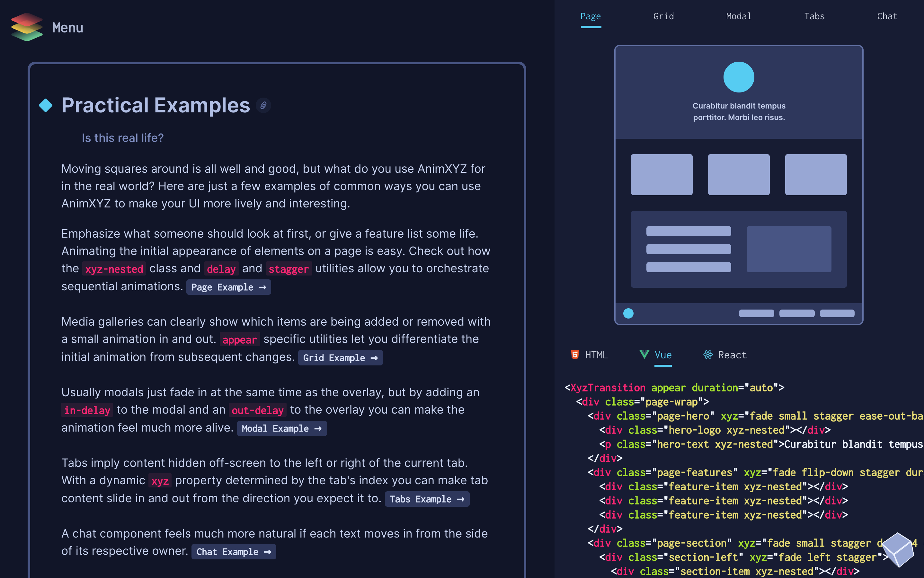Click the Grid Example arrow button

[340, 358]
